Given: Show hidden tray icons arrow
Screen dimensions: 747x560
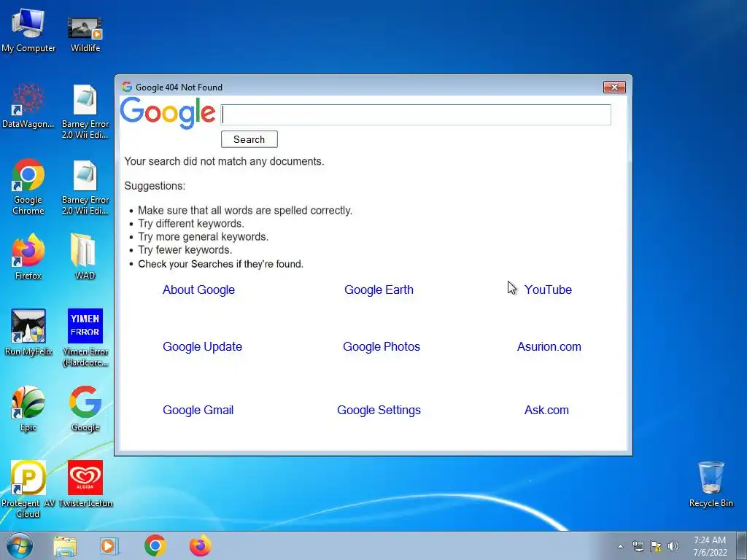Looking at the screenshot, I should point(620,546).
